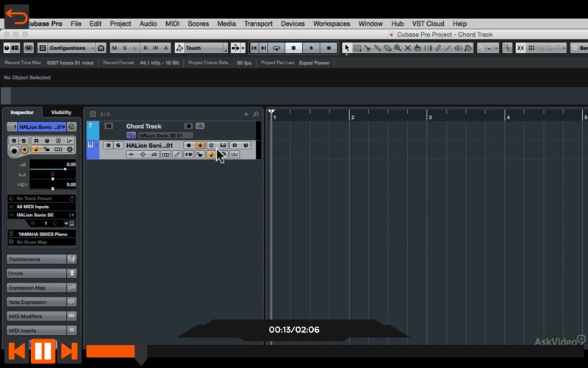Reload track preset with the circular arrow icon
Image resolution: width=588 pixels, height=368 pixels.
point(71,198)
